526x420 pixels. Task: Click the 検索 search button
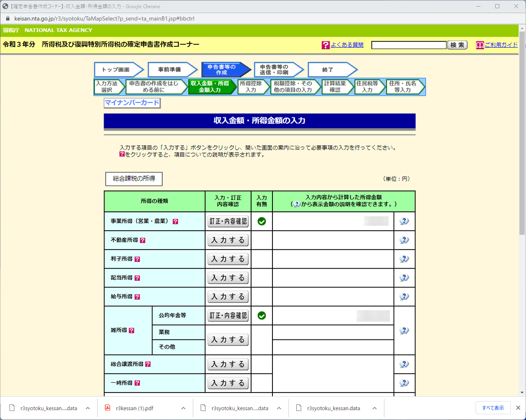click(x=457, y=45)
